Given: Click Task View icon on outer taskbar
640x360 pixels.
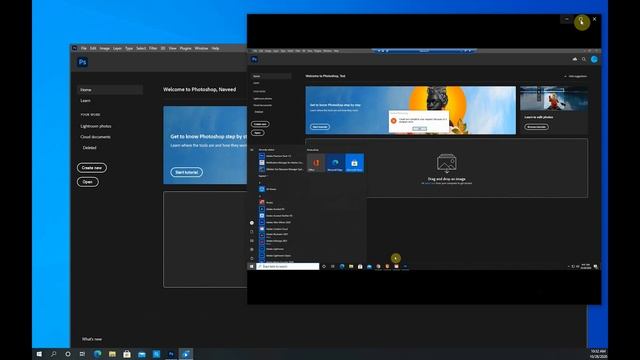Looking at the screenshot, I should [x=82, y=354].
